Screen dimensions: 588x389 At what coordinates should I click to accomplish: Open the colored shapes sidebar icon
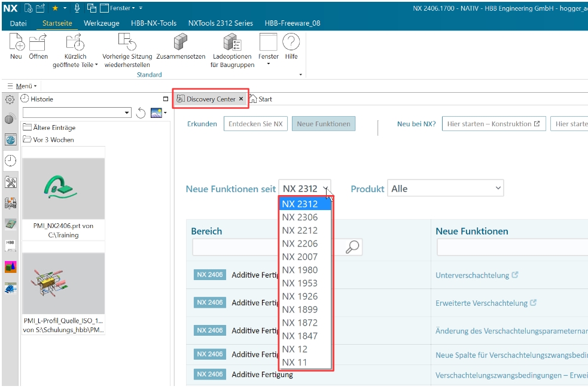pyautogui.click(x=11, y=267)
